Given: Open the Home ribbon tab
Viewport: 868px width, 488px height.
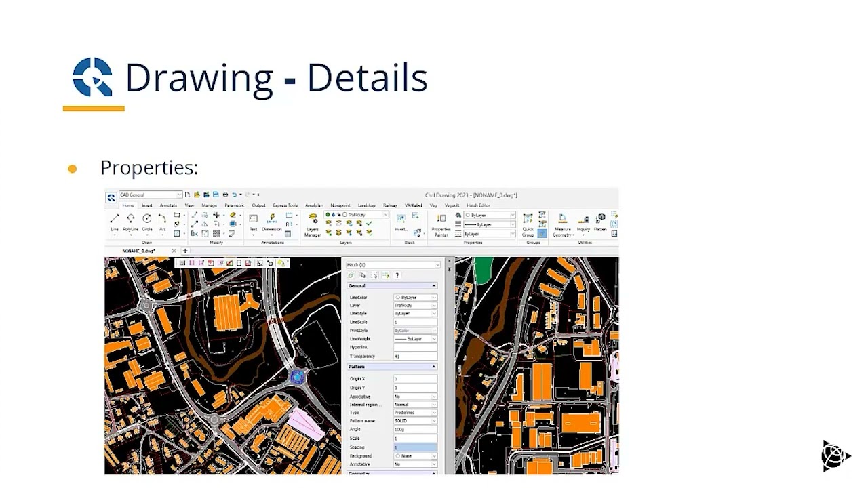Looking at the screenshot, I should [128, 205].
